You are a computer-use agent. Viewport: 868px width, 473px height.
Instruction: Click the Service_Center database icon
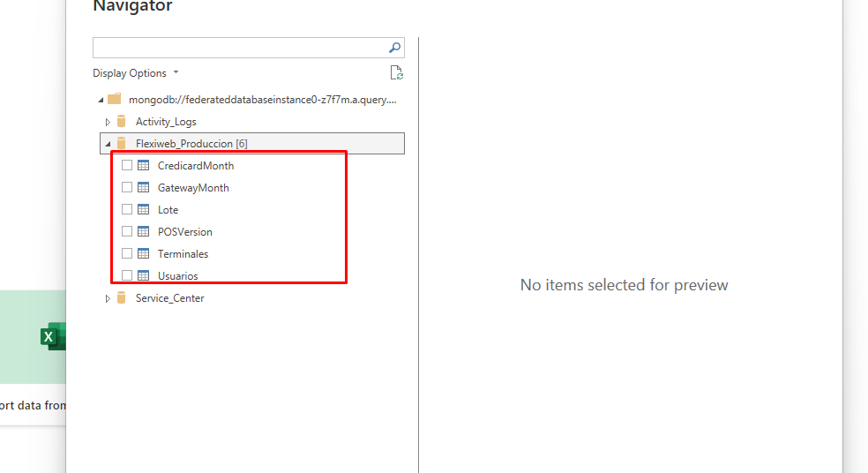122,298
